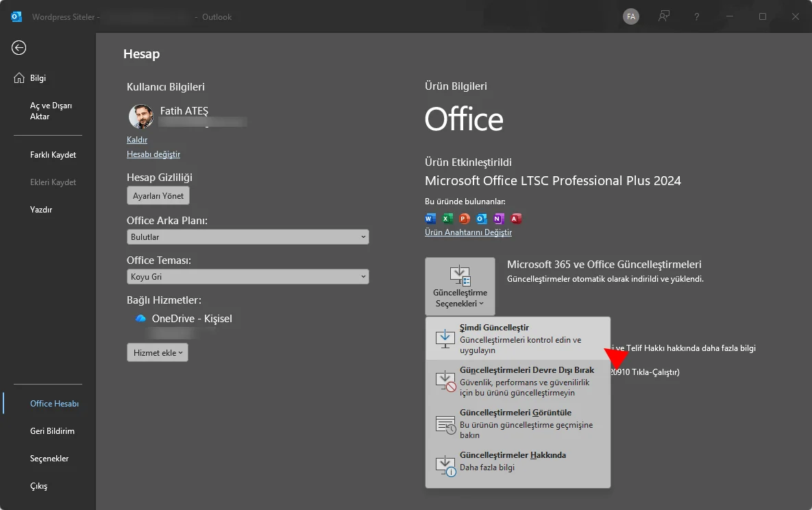Image resolution: width=812 pixels, height=510 pixels.
Task: Open help via question mark icon
Action: (696, 16)
